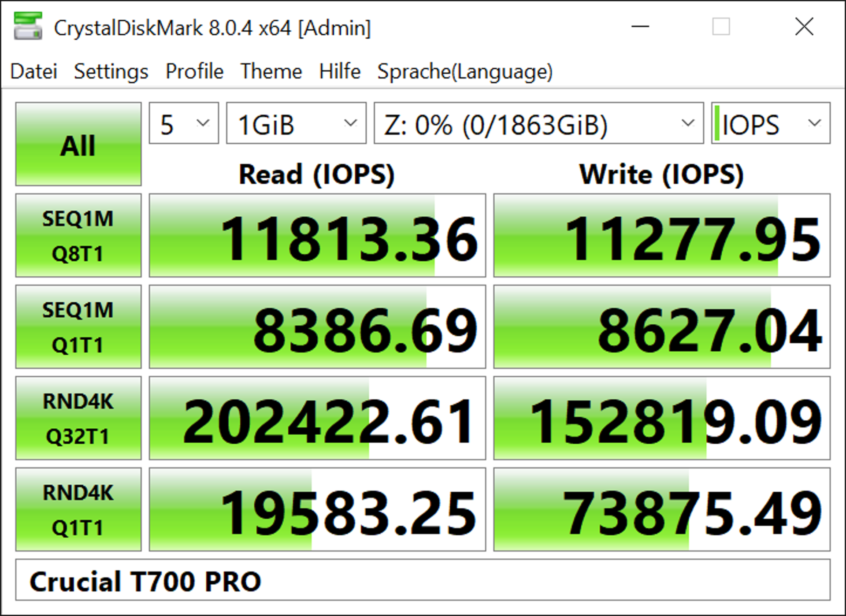Screen dimensions: 846x616
Task: Click the RND4K Q32T1 write value 152819.09
Action: click(x=662, y=418)
